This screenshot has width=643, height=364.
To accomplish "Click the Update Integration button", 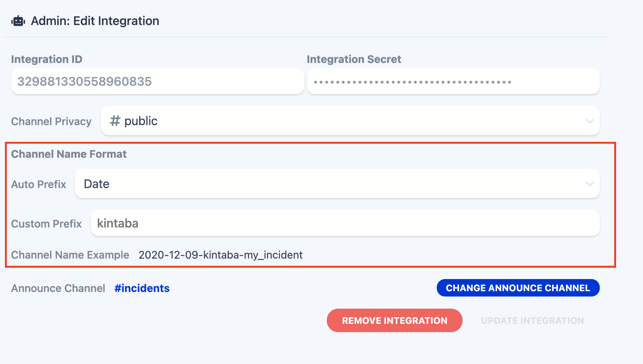I will pos(532,320).
